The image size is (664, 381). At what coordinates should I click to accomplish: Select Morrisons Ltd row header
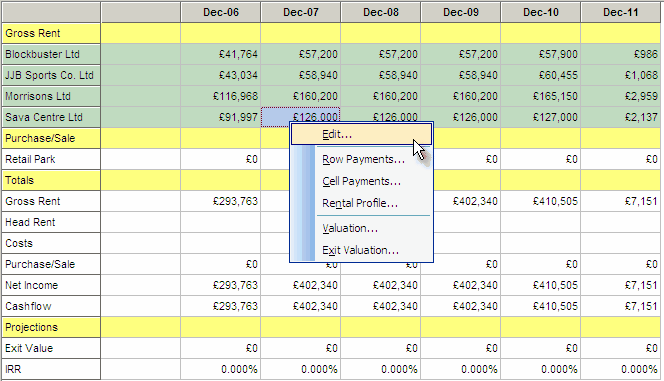point(51,96)
